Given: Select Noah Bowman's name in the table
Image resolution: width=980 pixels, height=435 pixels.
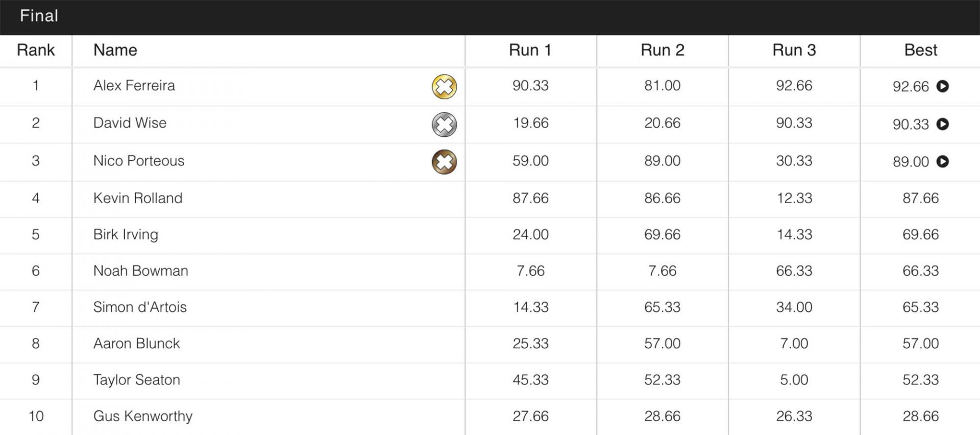Looking at the screenshot, I should point(140,271).
